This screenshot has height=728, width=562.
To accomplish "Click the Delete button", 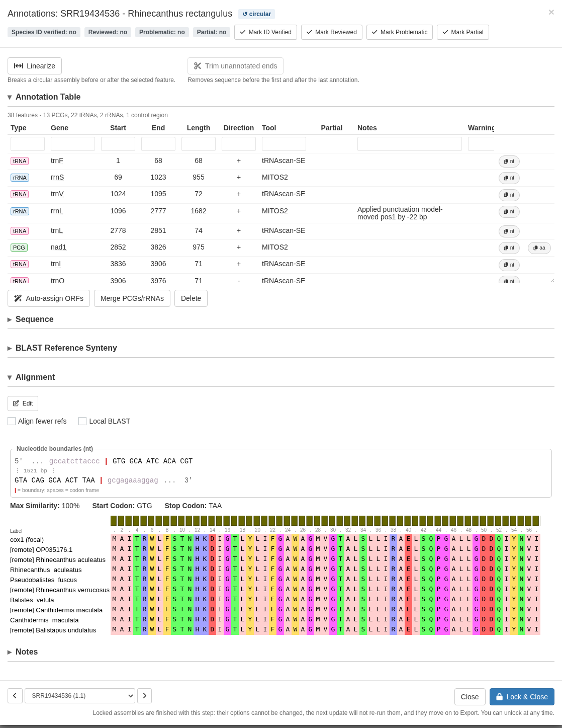I will coord(191,298).
